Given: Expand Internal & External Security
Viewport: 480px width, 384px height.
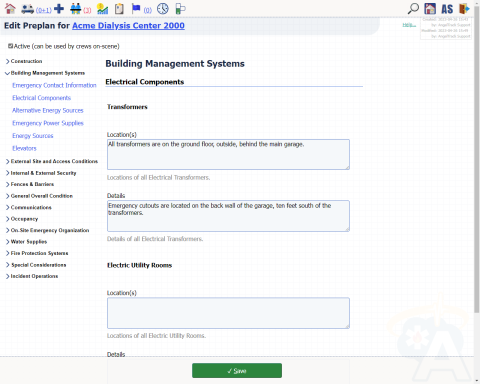Looking at the screenshot, I should pyautogui.click(x=41, y=173).
